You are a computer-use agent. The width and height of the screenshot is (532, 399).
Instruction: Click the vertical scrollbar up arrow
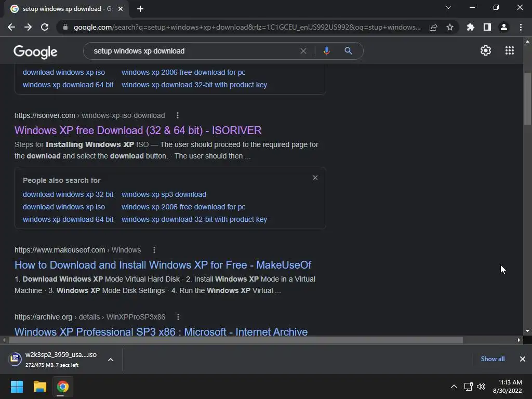tap(527, 42)
